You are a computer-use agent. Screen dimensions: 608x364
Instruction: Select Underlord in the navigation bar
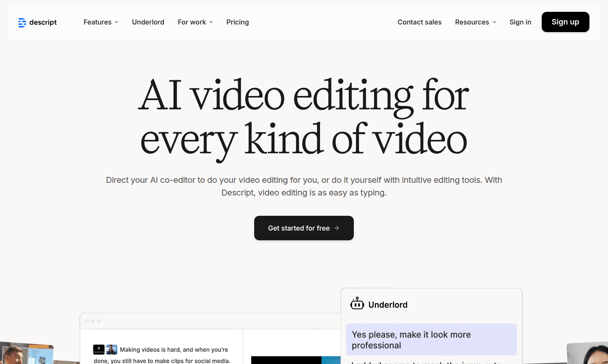pos(148,22)
